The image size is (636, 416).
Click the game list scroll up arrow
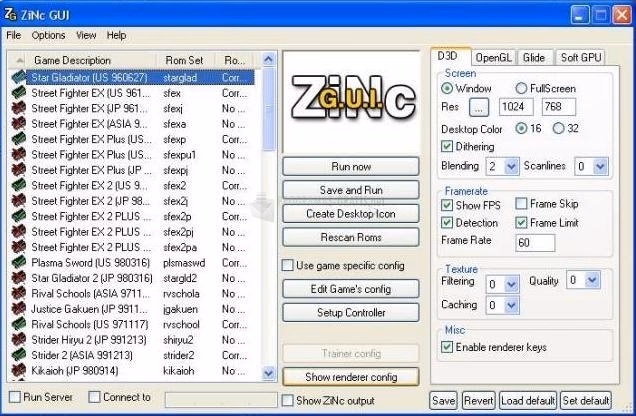pos(268,60)
